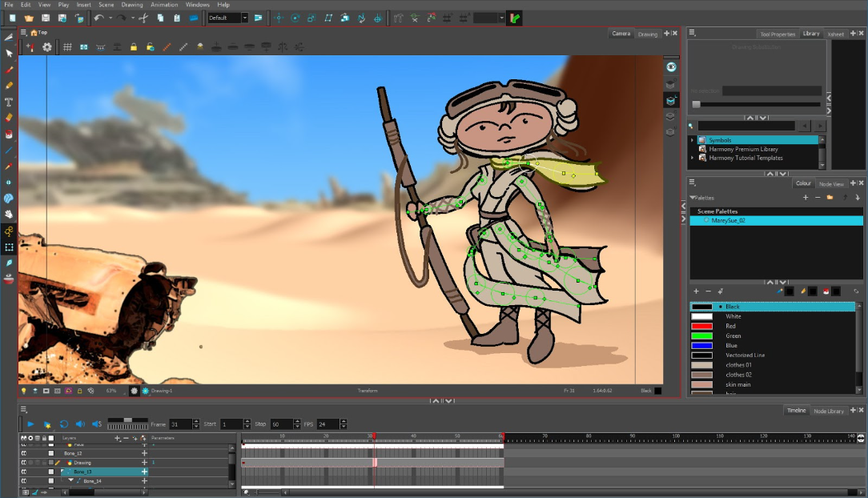Click the Red colour swatch
The image size is (868, 498).
pyautogui.click(x=701, y=327)
